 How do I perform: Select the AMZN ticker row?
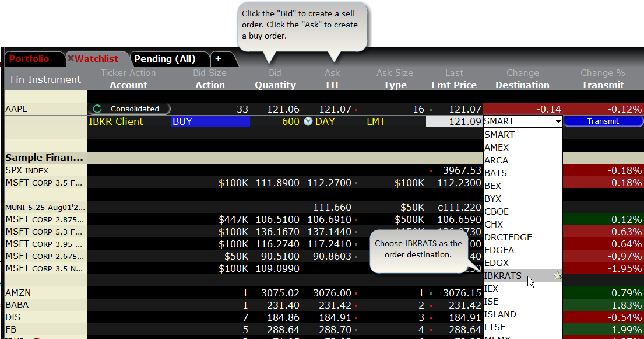pos(17,293)
